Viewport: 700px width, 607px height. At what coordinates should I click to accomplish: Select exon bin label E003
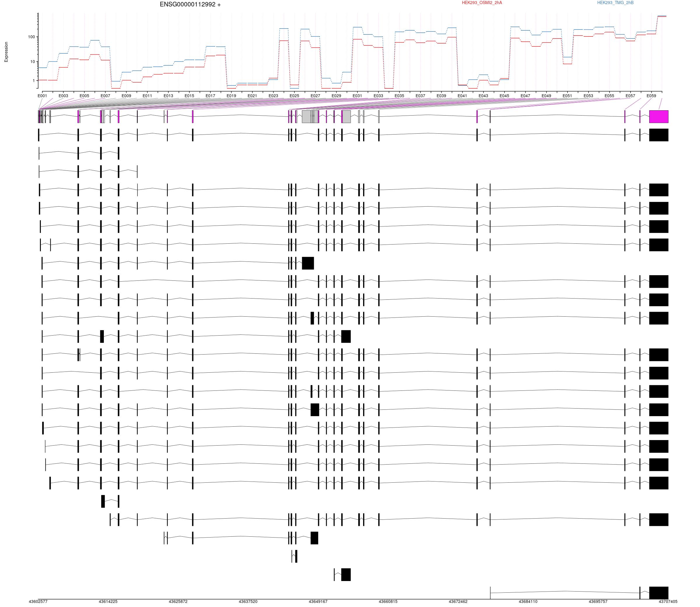coord(63,96)
